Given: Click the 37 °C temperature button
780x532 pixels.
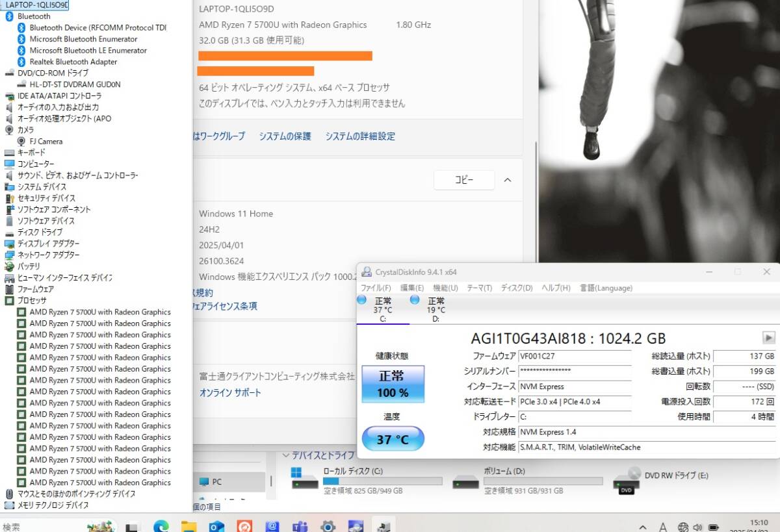Looking at the screenshot, I should (x=393, y=439).
